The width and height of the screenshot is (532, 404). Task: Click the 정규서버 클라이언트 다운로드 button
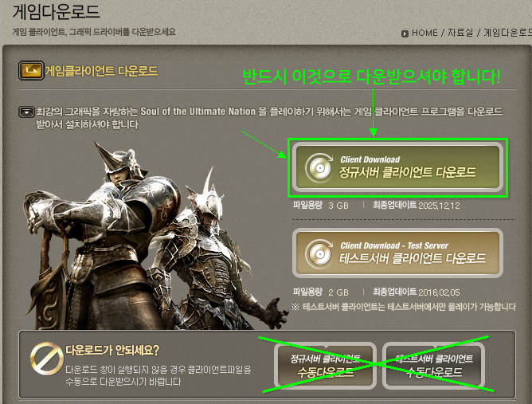(397, 167)
